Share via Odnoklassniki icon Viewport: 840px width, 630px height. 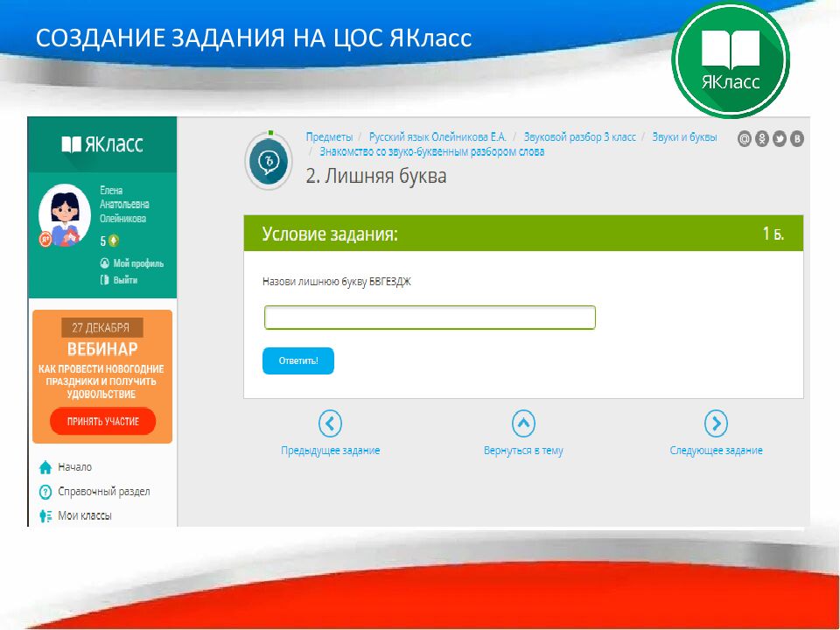coord(762,139)
